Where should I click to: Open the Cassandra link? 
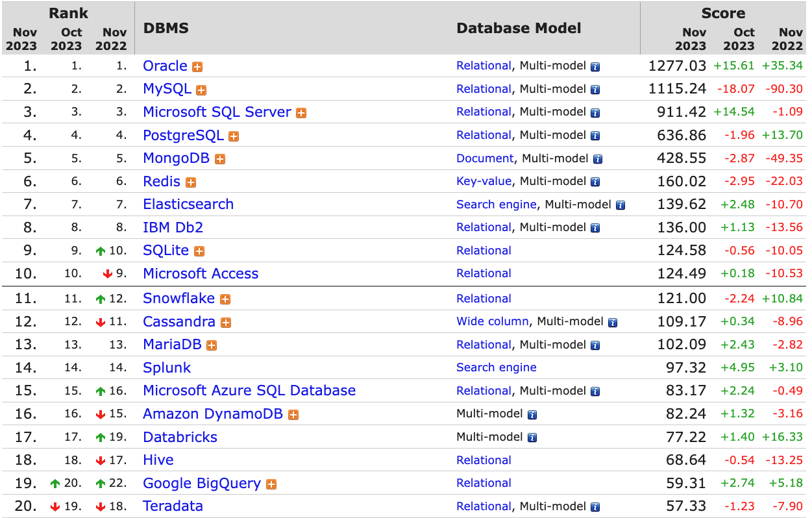pyautogui.click(x=179, y=321)
